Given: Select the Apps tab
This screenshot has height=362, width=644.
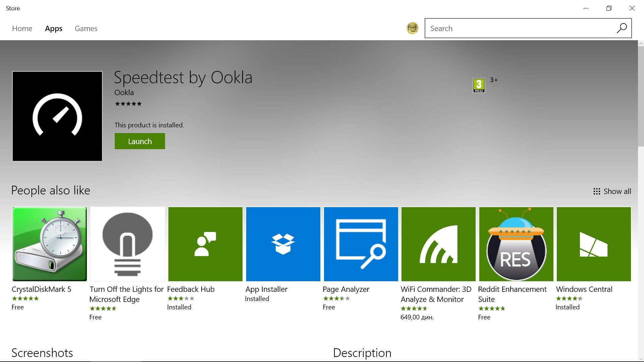Looking at the screenshot, I should (x=54, y=28).
